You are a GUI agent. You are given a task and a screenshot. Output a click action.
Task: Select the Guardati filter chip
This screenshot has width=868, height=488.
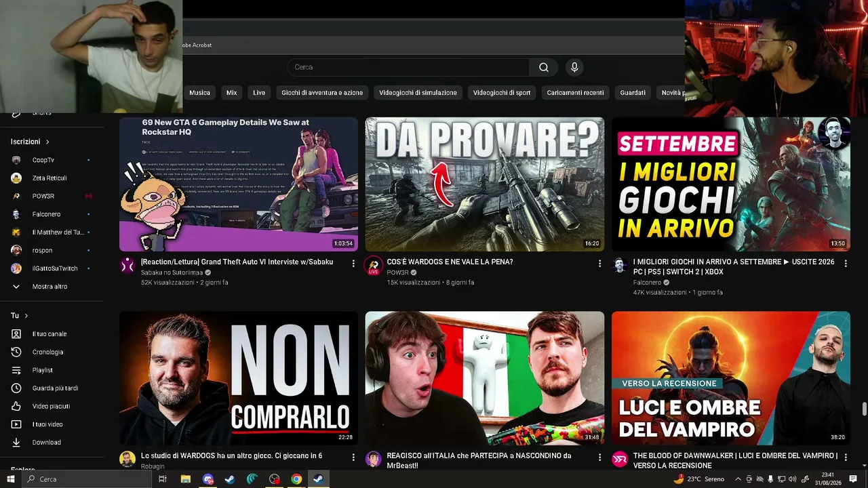(633, 93)
